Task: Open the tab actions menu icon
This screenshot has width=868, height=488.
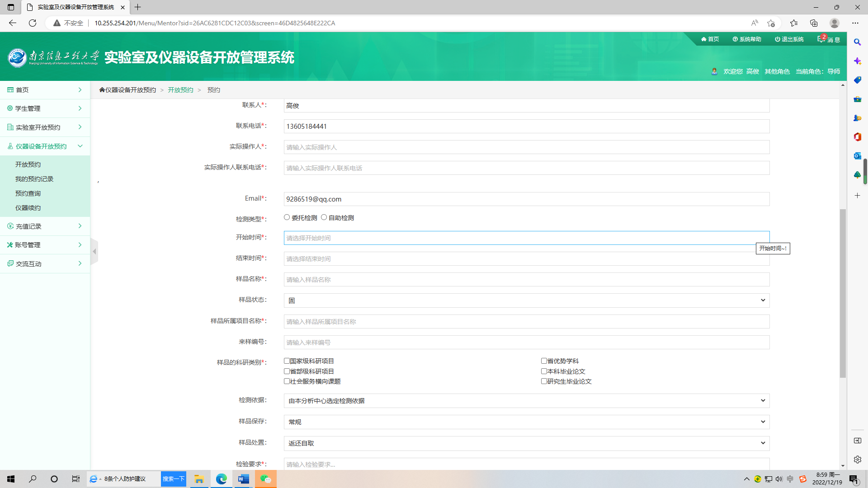Action: pyautogui.click(x=11, y=7)
